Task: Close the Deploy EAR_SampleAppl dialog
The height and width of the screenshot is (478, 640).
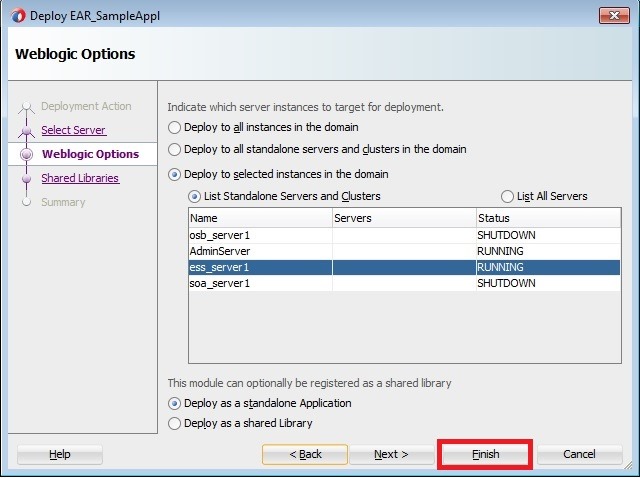Action: click(x=611, y=14)
